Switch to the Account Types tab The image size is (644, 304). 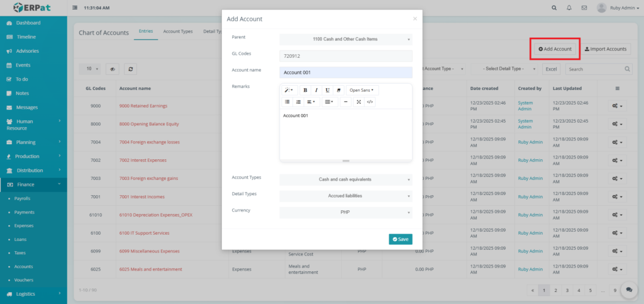point(177,31)
